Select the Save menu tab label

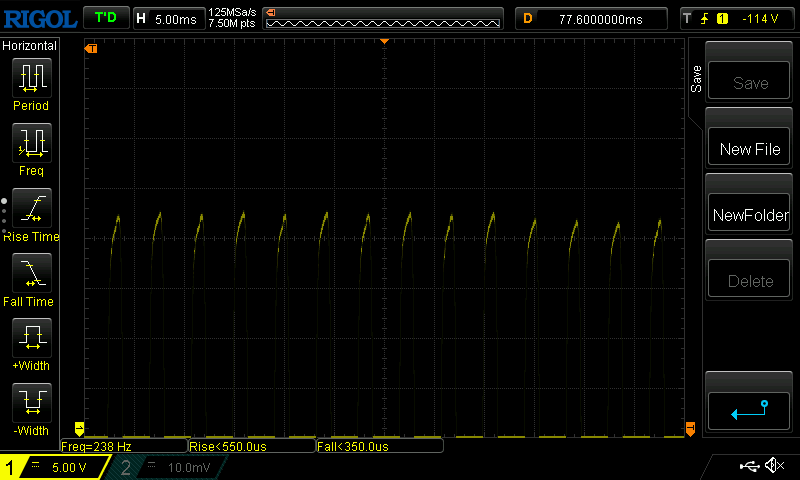pyautogui.click(x=696, y=79)
